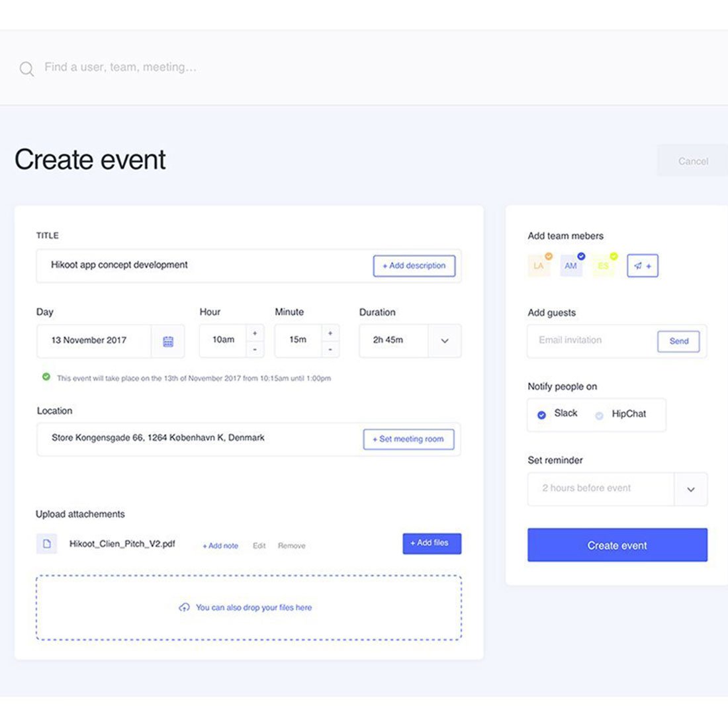Click the PDF file document icon
The height and width of the screenshot is (706, 728).
[46, 544]
